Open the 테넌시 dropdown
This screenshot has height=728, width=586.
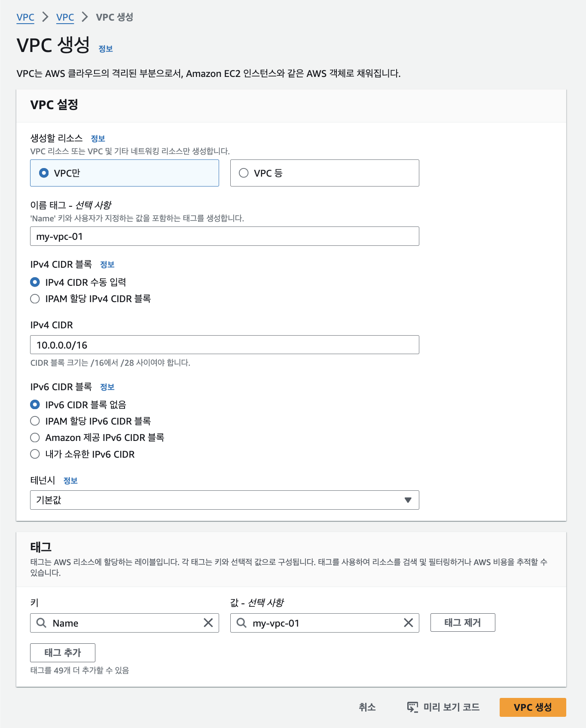[224, 500]
